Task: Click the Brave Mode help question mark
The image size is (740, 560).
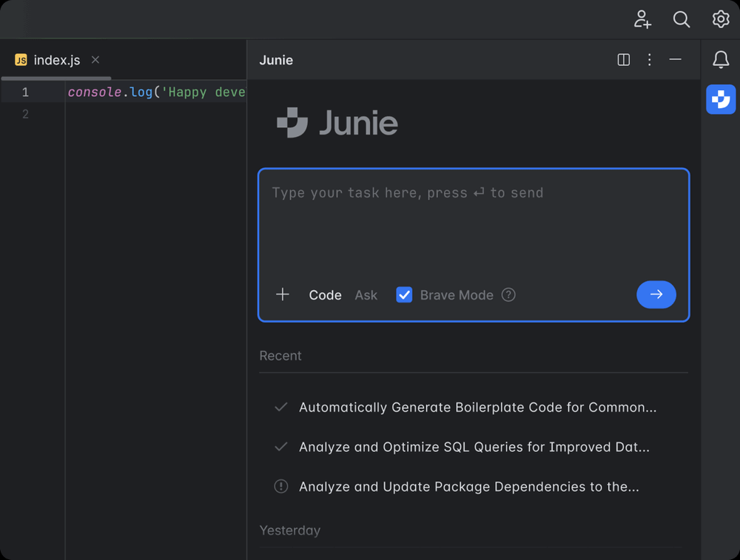Action: pos(508,294)
